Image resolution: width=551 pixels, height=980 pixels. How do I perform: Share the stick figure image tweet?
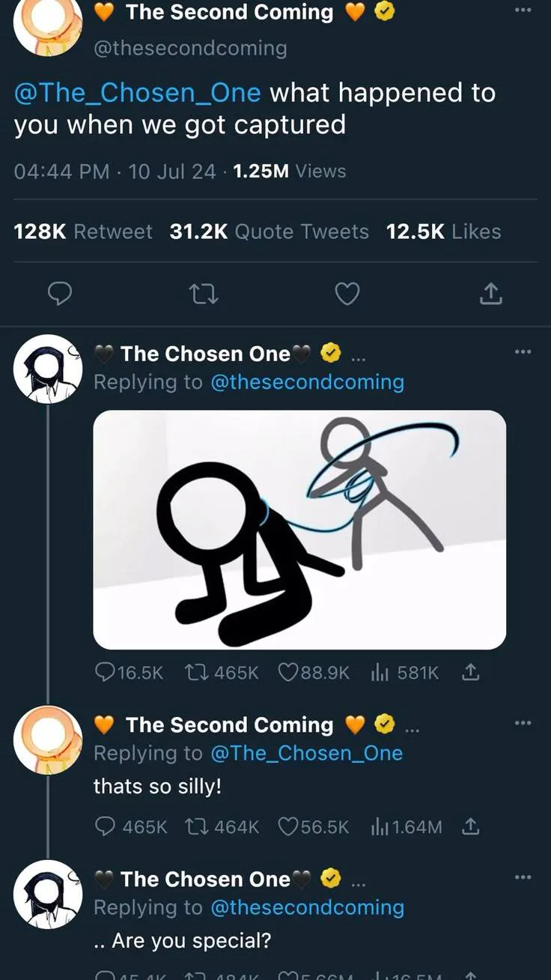click(469, 673)
